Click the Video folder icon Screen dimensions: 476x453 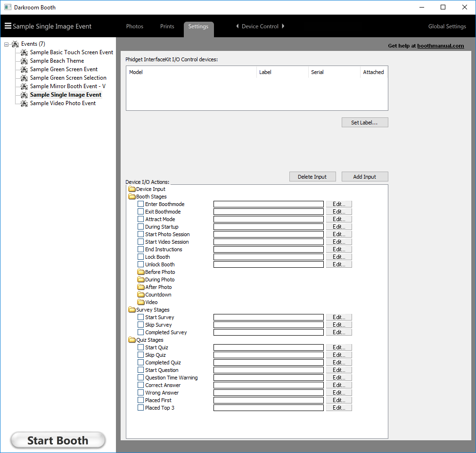pyautogui.click(x=140, y=302)
